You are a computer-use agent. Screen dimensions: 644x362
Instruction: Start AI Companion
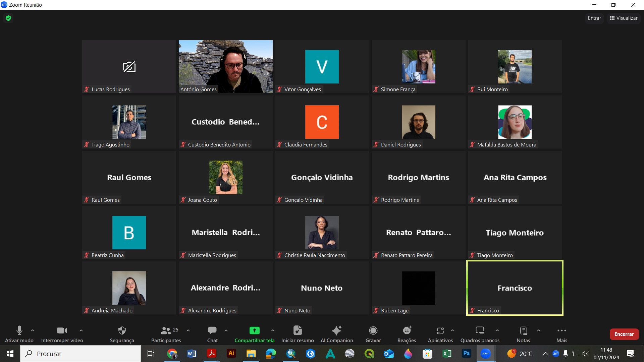pyautogui.click(x=336, y=331)
